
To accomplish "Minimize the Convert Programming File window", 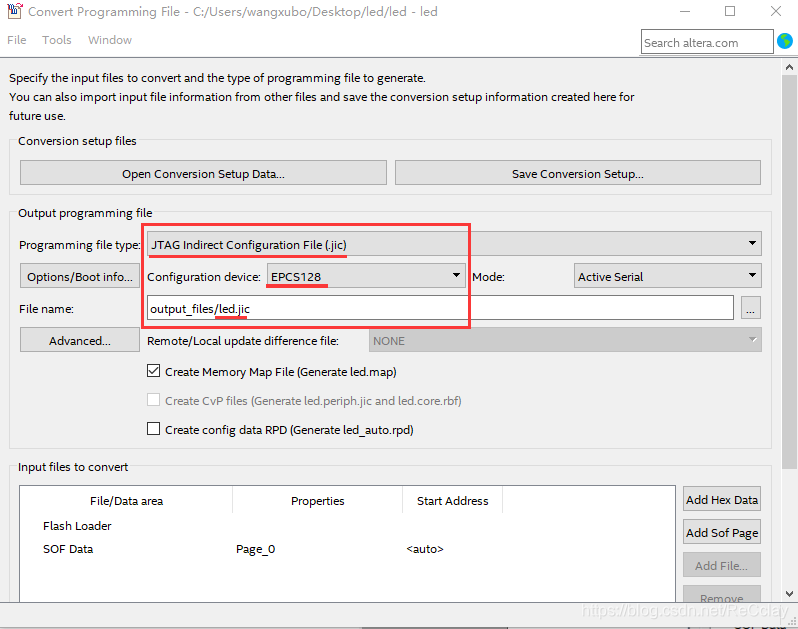I will click(685, 11).
